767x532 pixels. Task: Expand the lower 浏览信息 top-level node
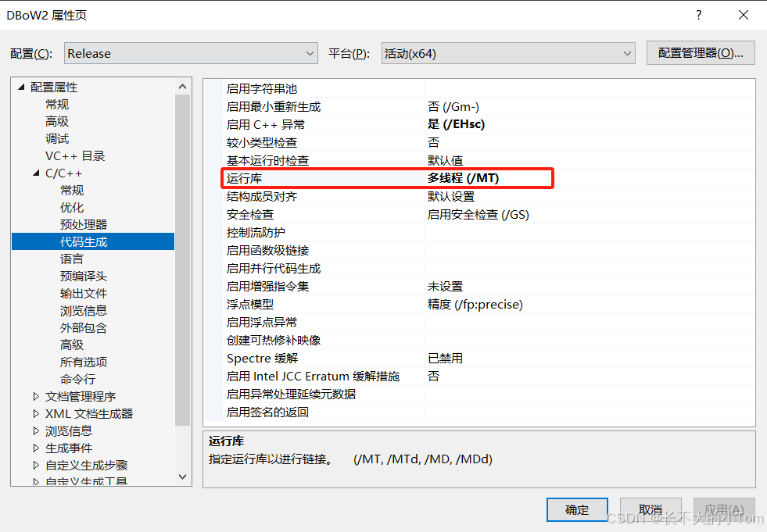[36, 430]
